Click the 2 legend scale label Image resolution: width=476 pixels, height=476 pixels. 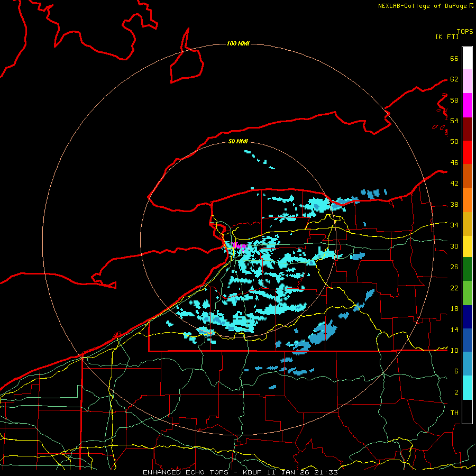[x=456, y=392]
